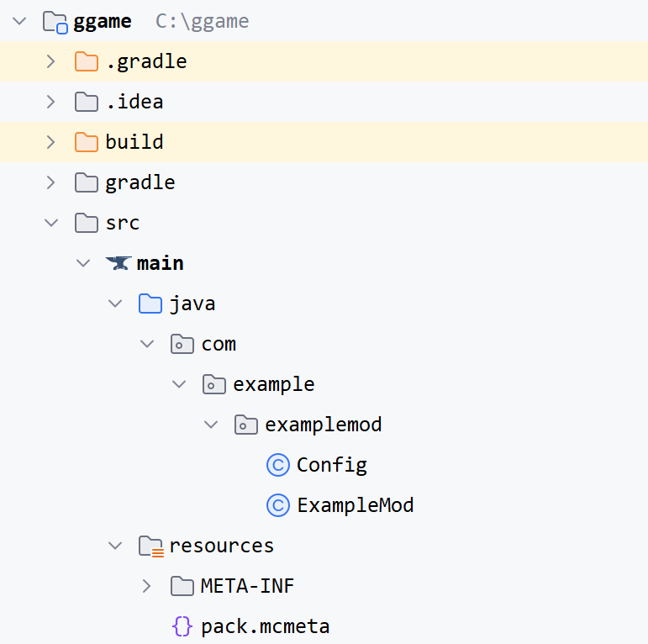This screenshot has width=648, height=644.
Task: Click the Config class icon
Action: point(278,465)
